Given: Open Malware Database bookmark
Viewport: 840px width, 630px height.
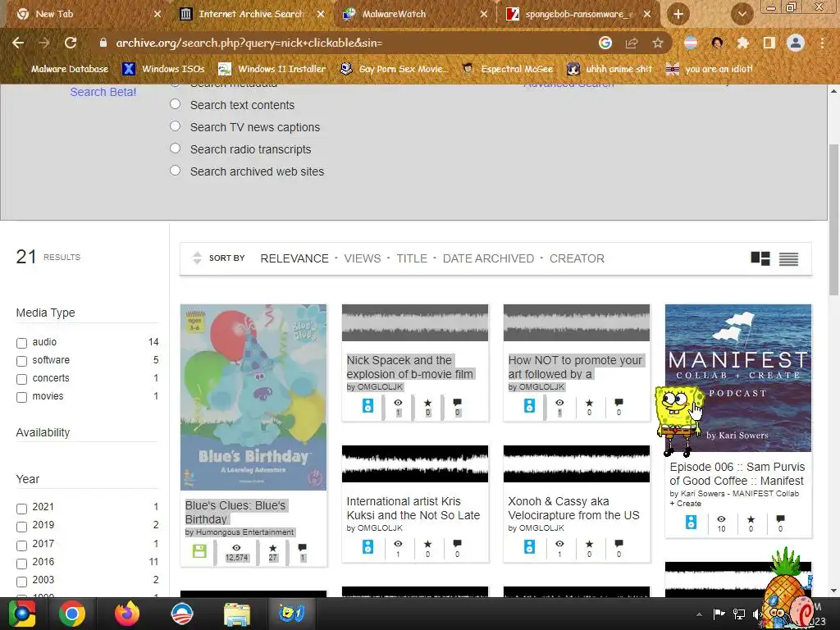Looking at the screenshot, I should pyautogui.click(x=61, y=69).
